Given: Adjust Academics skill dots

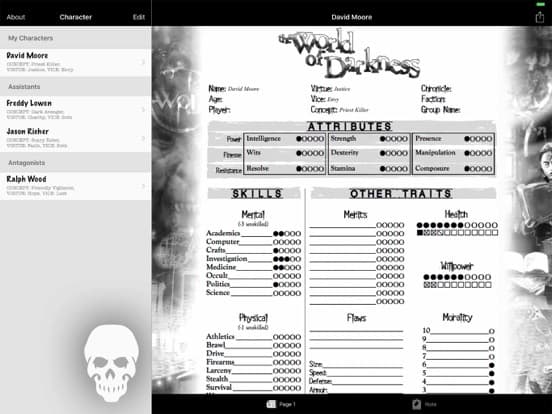Looking at the screenshot, I should click(x=287, y=233).
